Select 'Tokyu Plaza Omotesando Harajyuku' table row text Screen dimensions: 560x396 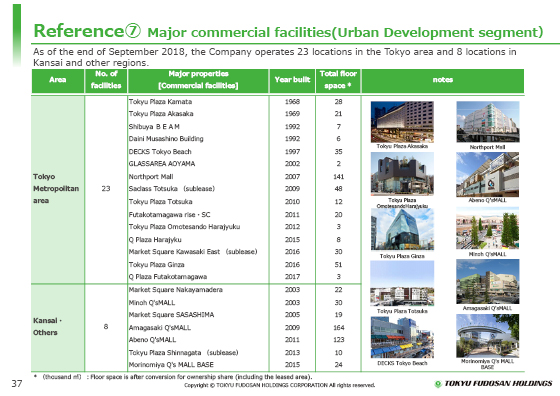(185, 227)
